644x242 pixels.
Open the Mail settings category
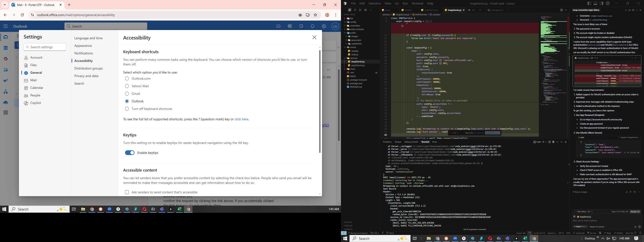pyautogui.click(x=33, y=80)
